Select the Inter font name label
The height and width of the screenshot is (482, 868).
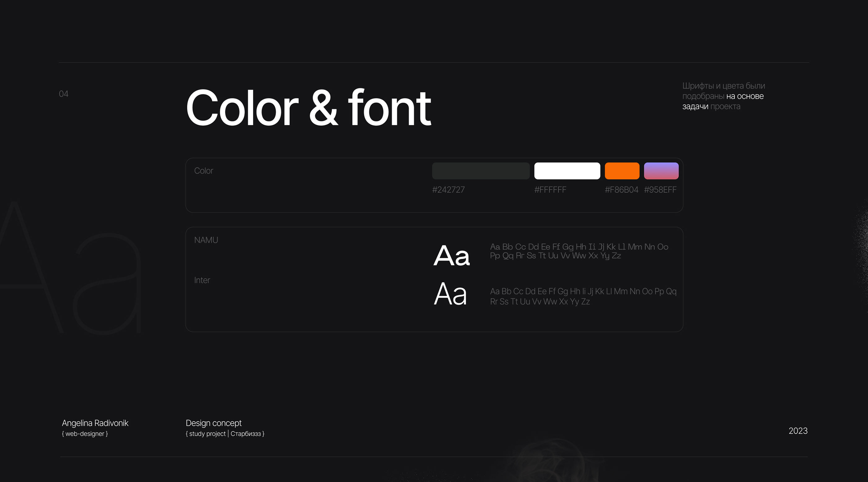click(202, 280)
